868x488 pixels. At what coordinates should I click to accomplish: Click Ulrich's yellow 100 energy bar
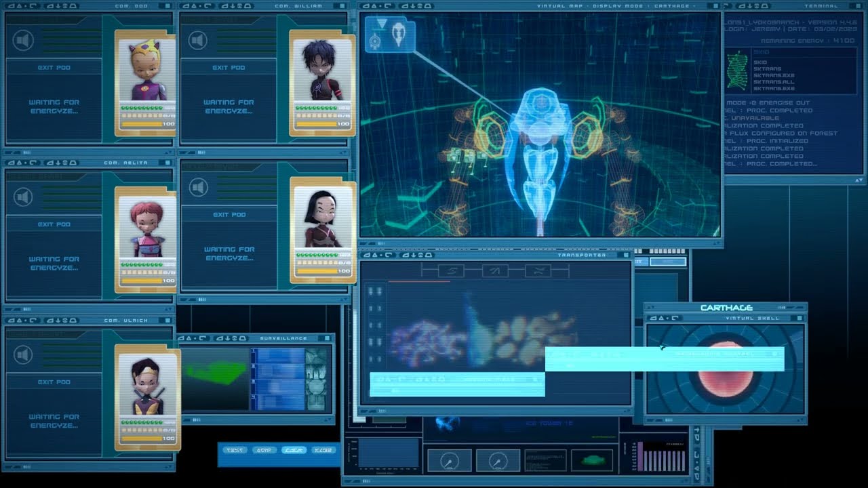click(142, 439)
